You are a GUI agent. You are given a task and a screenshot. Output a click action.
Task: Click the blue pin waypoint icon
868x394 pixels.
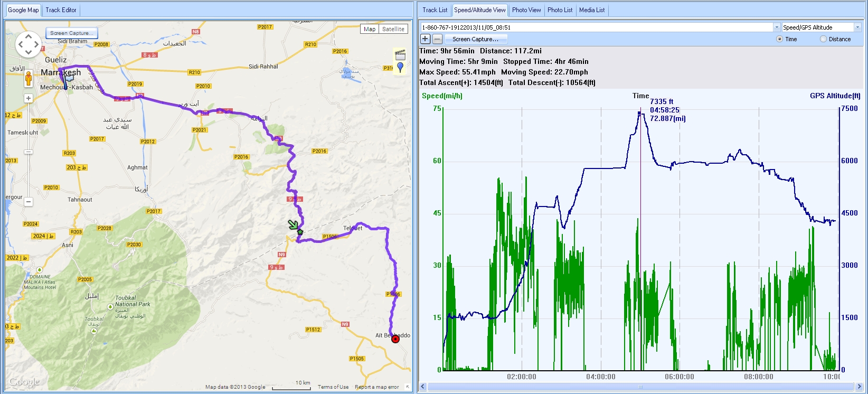400,67
